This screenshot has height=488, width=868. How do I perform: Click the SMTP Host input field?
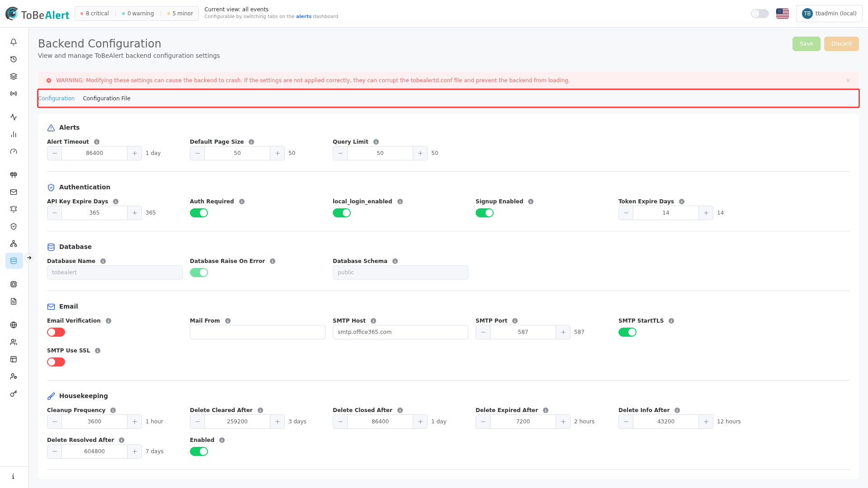[x=401, y=332]
